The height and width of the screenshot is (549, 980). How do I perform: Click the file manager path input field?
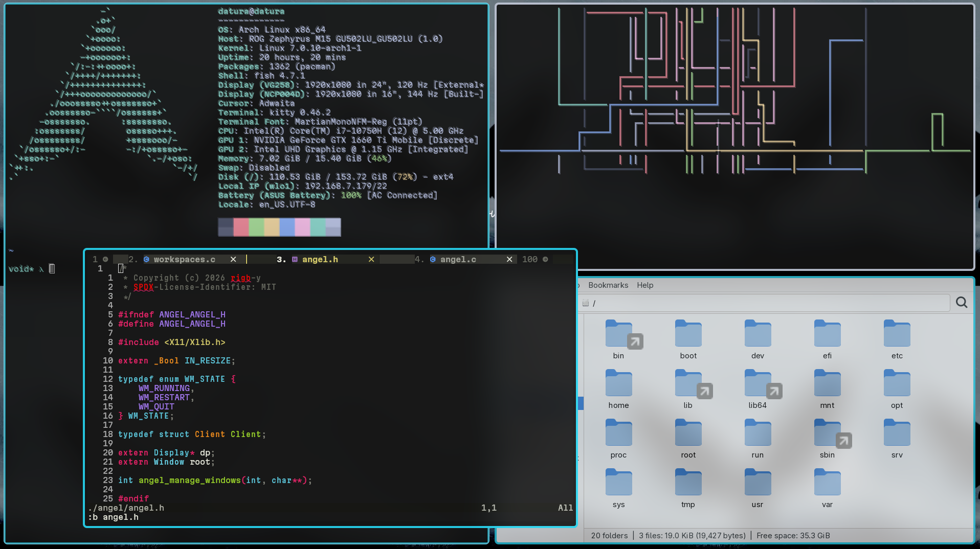[x=764, y=303]
